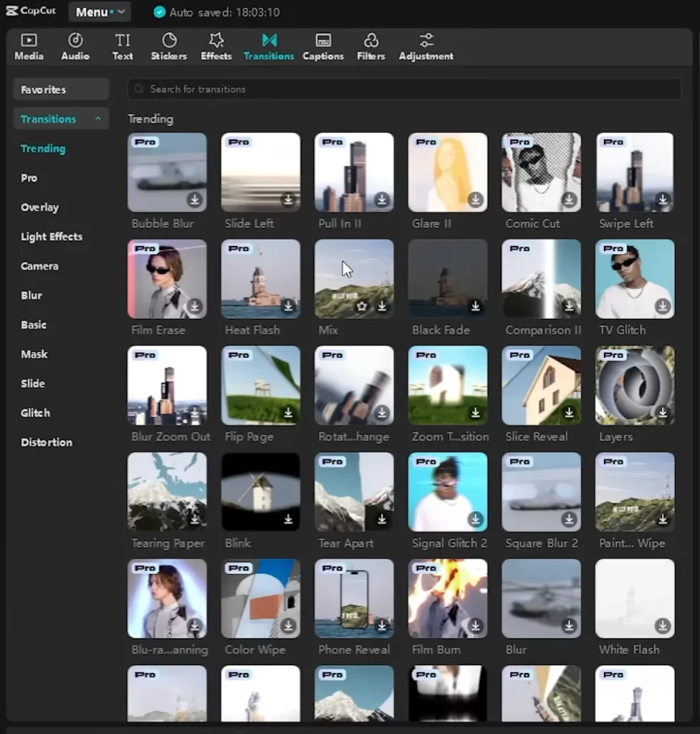
Task: Select the Captions icon
Action: click(322, 45)
